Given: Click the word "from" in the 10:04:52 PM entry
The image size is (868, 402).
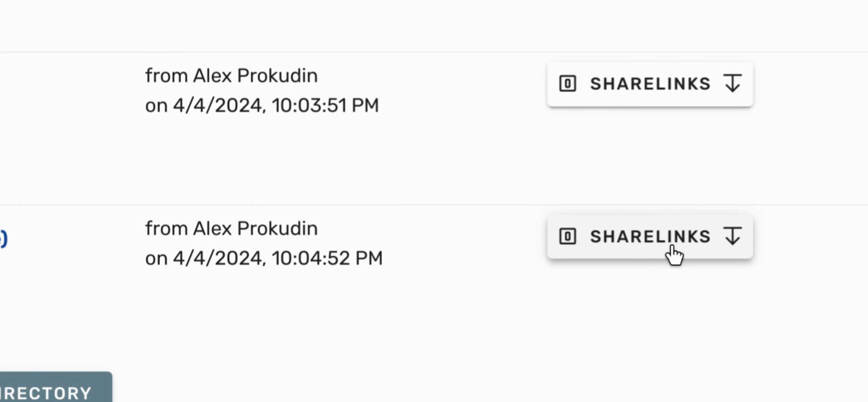Looking at the screenshot, I should pyautogui.click(x=166, y=229).
